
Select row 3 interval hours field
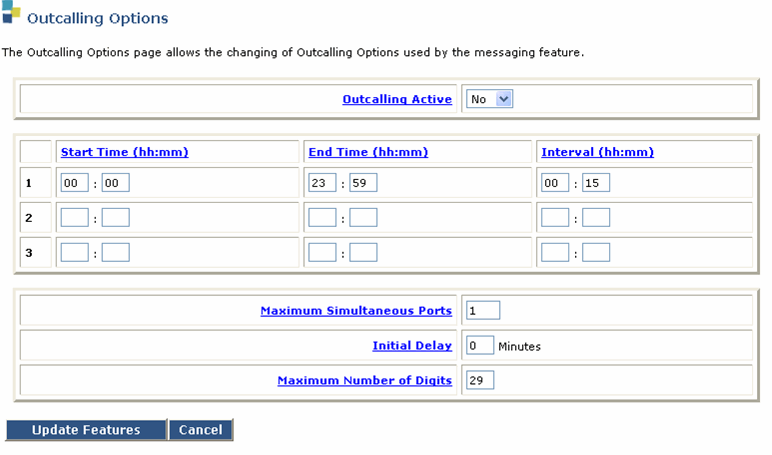[555, 253]
